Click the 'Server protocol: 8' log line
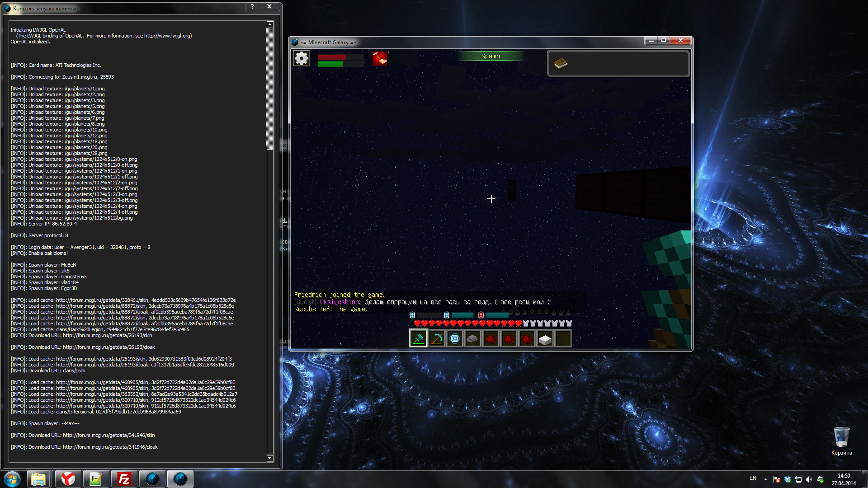The image size is (868, 488). [x=40, y=235]
